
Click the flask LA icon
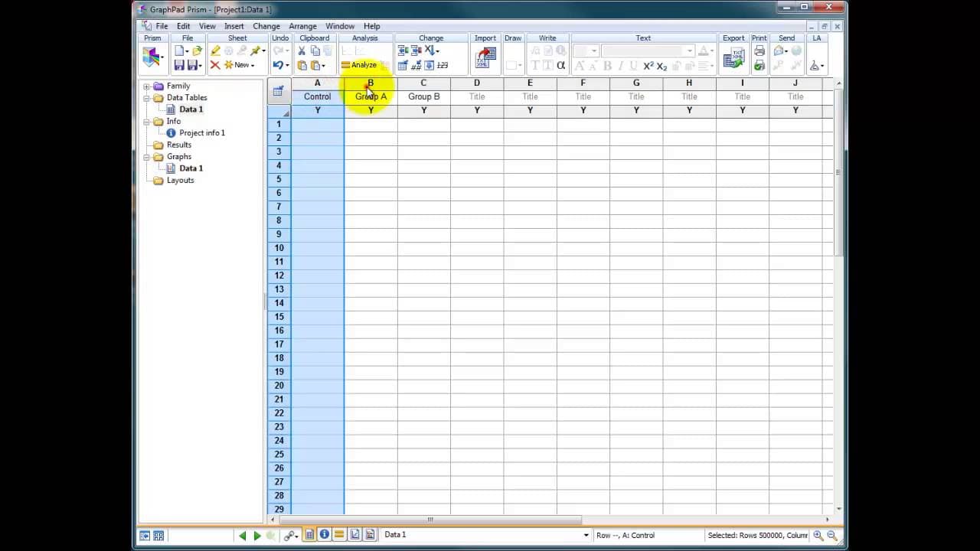815,66
